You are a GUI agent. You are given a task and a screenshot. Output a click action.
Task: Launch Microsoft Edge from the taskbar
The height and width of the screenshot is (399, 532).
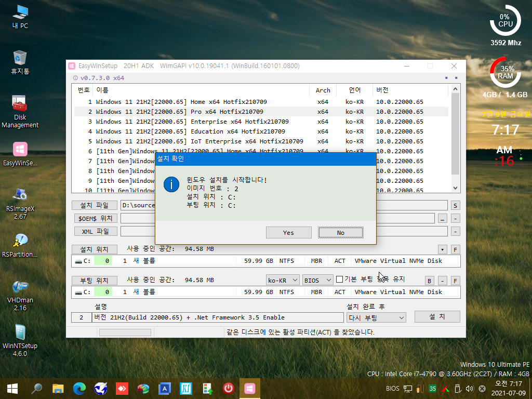coord(79,389)
